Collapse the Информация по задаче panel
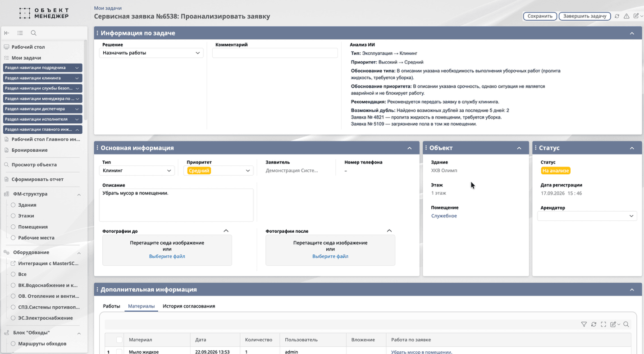This screenshot has height=354, width=644. (x=632, y=33)
